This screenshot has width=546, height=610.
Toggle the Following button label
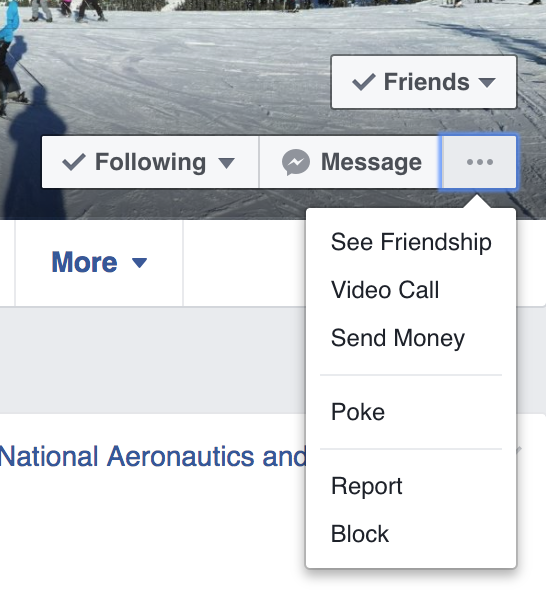click(x=151, y=162)
